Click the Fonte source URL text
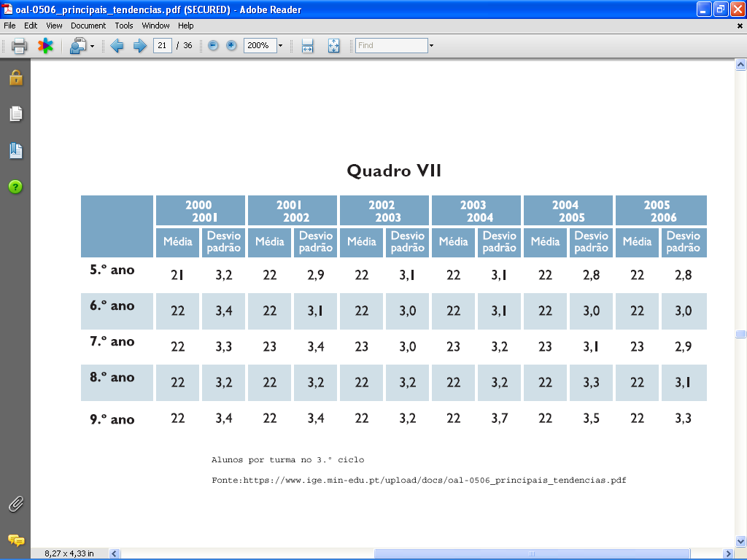 [419, 480]
